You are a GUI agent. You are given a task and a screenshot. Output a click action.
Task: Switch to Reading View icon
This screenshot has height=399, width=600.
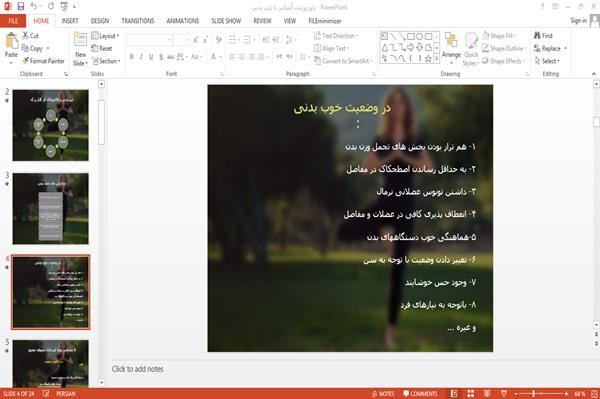[x=487, y=394]
